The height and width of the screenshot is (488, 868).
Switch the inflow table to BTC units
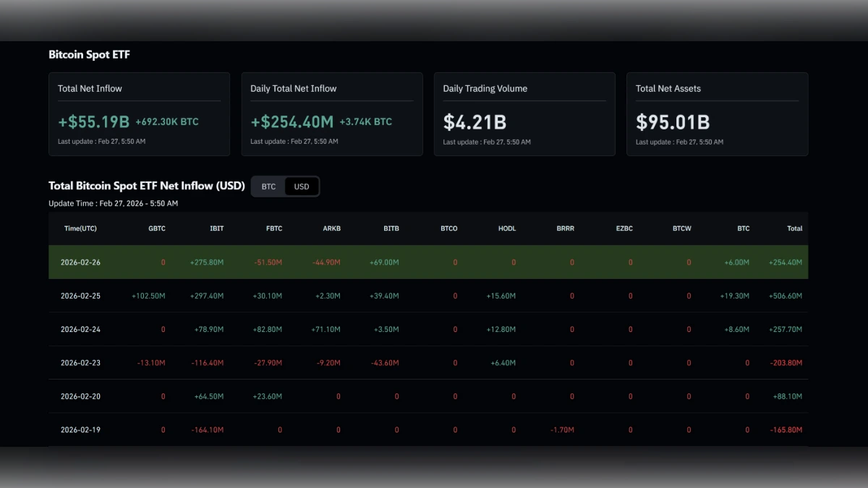point(268,186)
